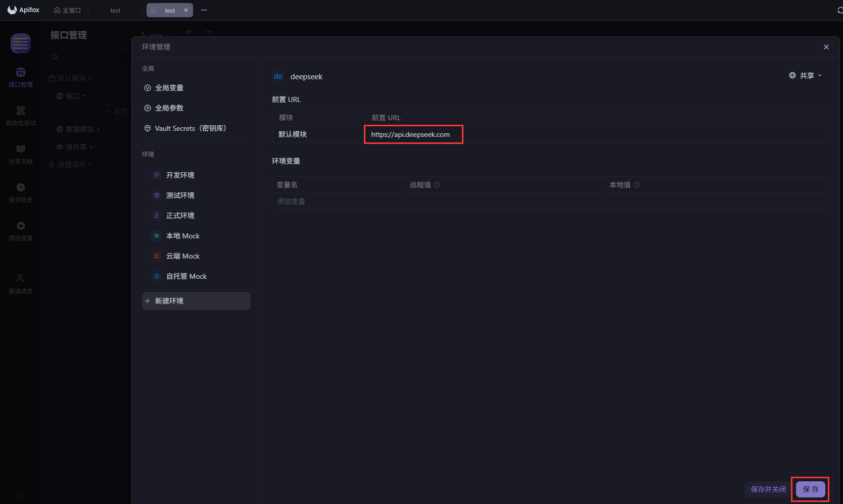Viewport: 843px width, 504px height.
Task: Open 请求历史 in the left sidebar
Action: pyautogui.click(x=21, y=193)
